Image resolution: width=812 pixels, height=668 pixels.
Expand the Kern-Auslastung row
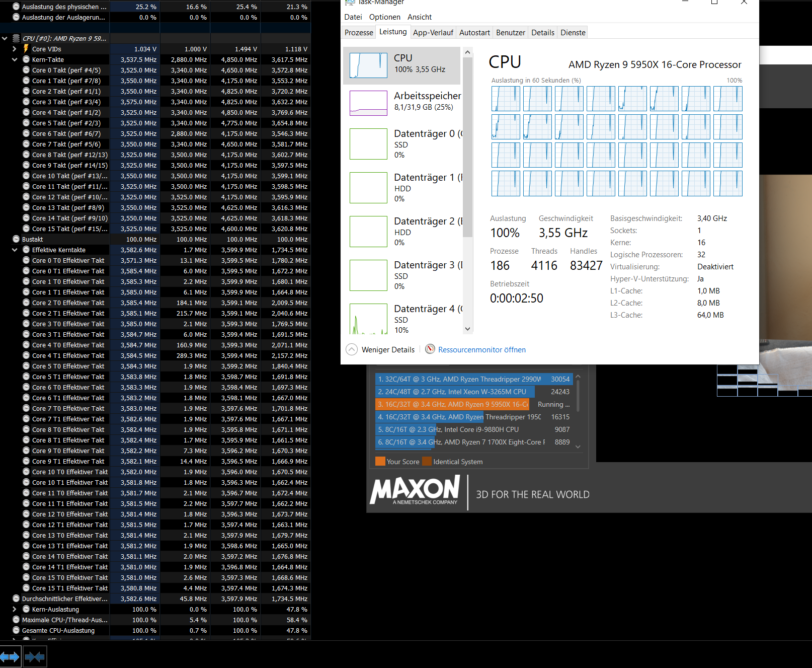(15, 609)
